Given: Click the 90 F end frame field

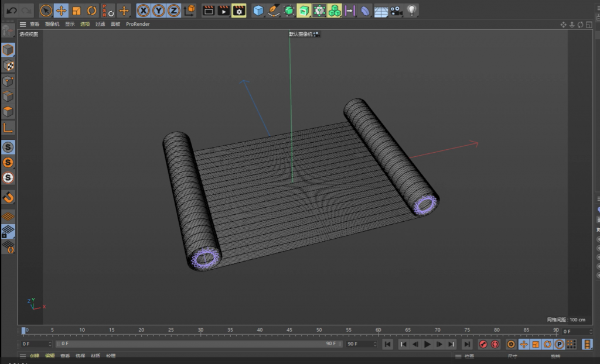Looking at the screenshot, I should click(x=362, y=344).
